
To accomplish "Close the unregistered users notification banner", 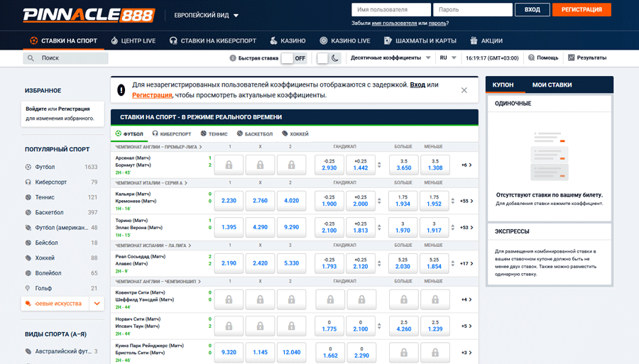I will pyautogui.click(x=464, y=90).
